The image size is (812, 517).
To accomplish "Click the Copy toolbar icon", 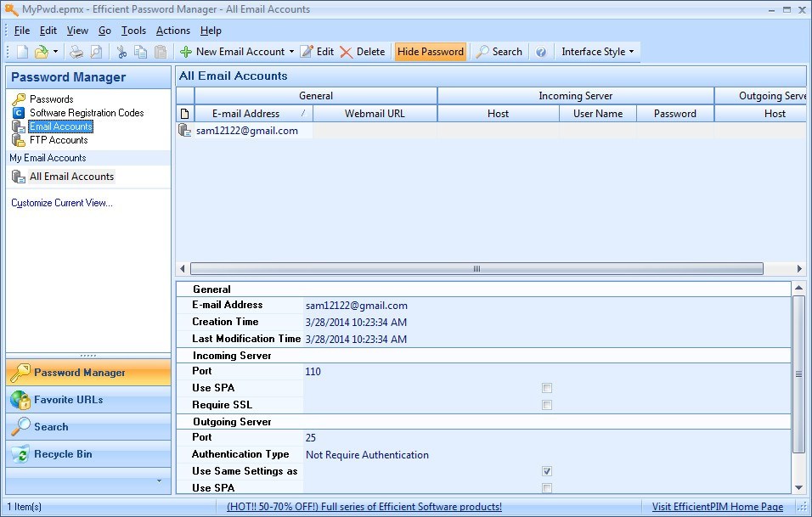I will [x=140, y=52].
